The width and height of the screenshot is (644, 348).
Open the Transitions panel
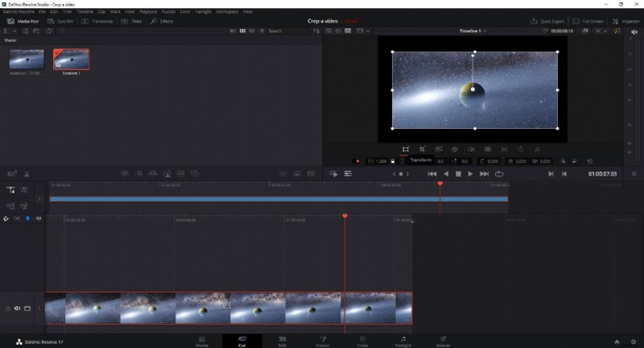(x=97, y=21)
